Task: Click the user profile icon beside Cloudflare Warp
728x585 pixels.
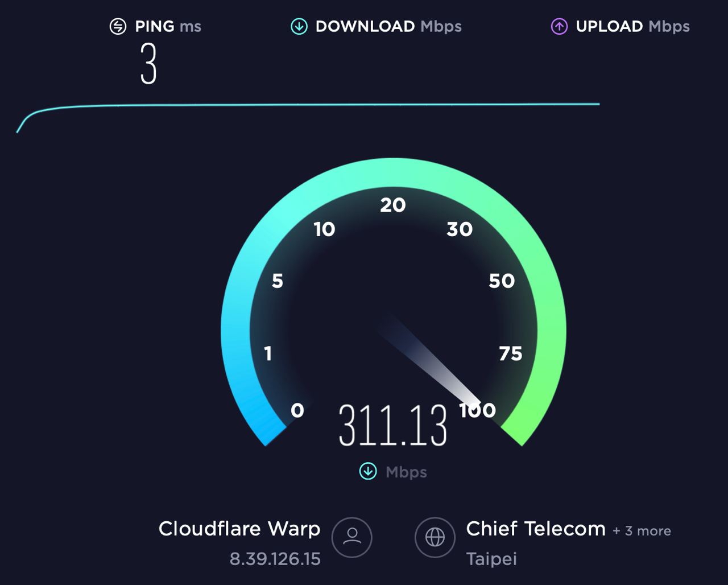Action: (x=352, y=537)
